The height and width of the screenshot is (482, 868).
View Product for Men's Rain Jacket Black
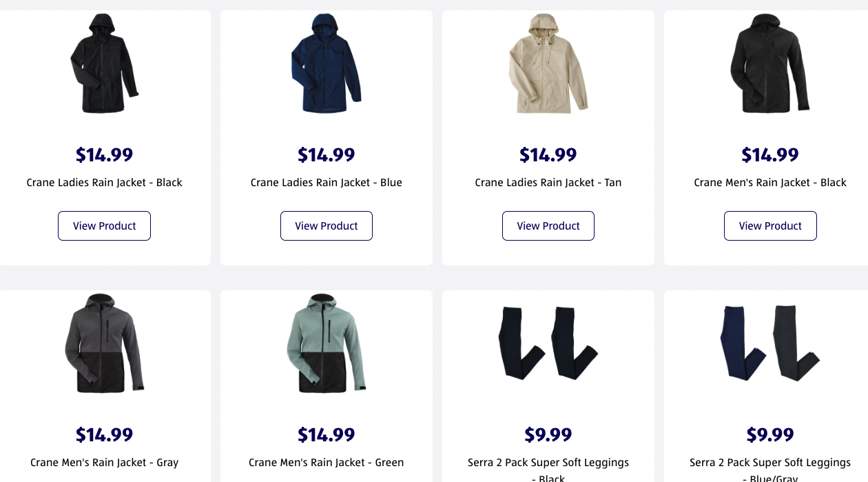770,226
